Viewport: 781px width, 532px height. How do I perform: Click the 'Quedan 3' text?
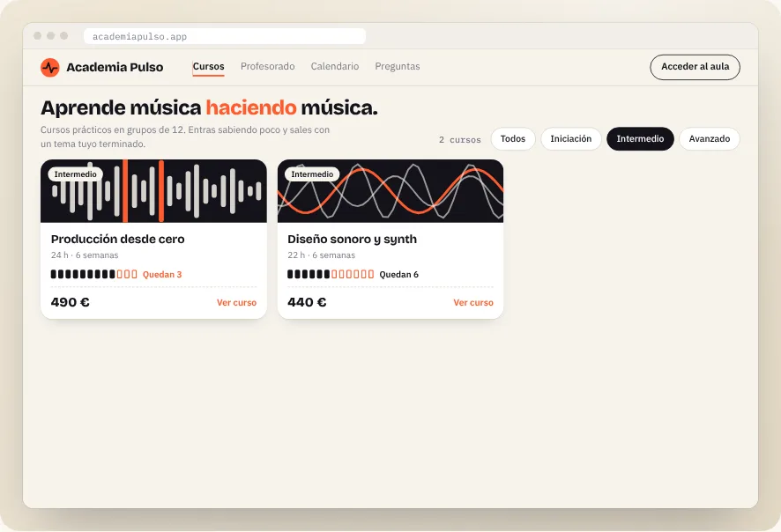click(x=162, y=274)
